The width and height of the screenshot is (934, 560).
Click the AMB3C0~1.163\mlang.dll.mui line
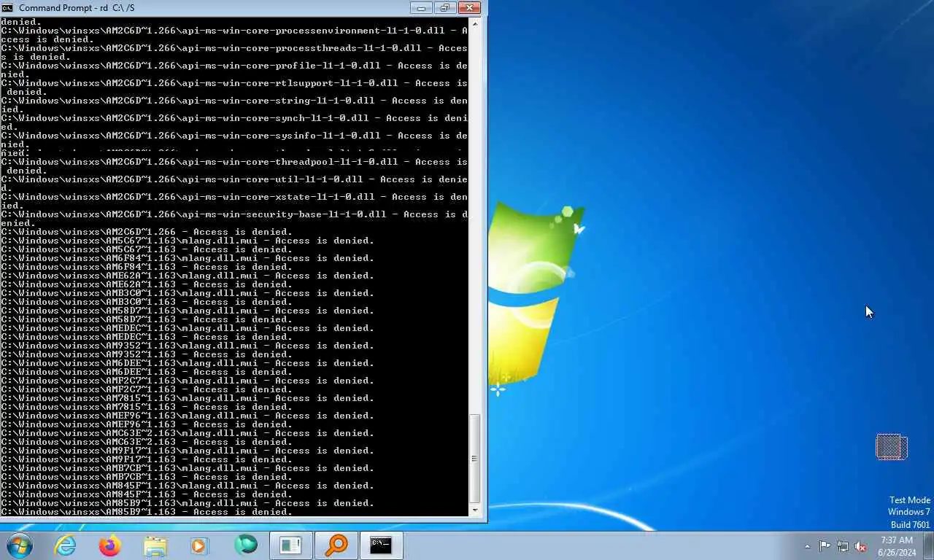[x=188, y=293]
